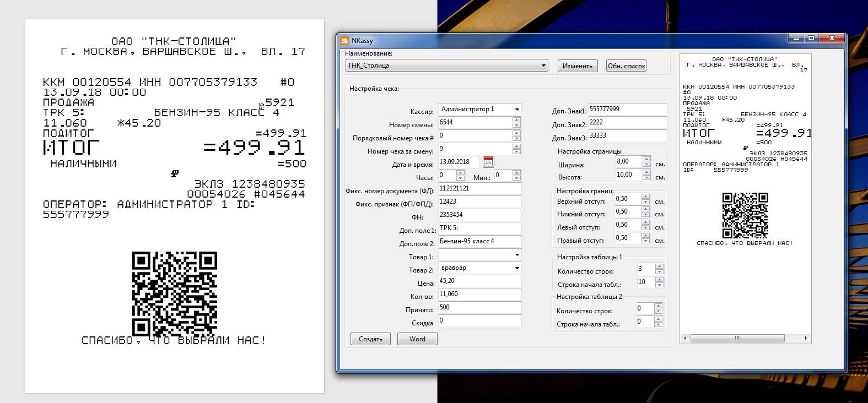Click table 1 Строка начала табл. spinner
This screenshot has width=868, height=403.
coord(659,282)
